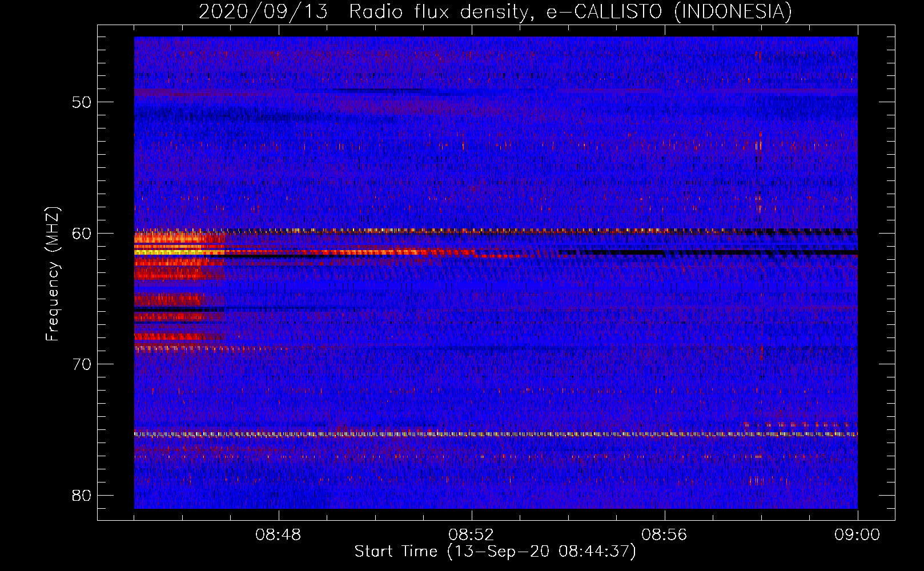Click the time tick label 08:52
Image resolution: width=924 pixels, height=571 pixels.
pyautogui.click(x=471, y=535)
